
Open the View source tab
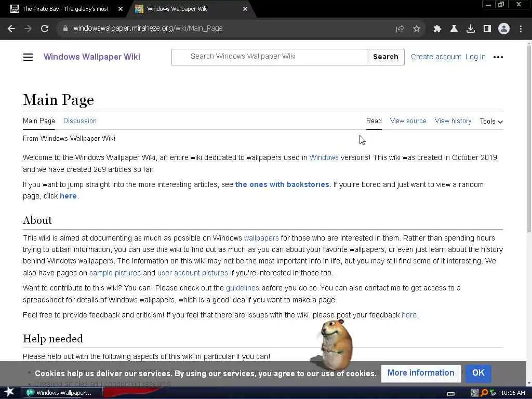[x=408, y=121]
